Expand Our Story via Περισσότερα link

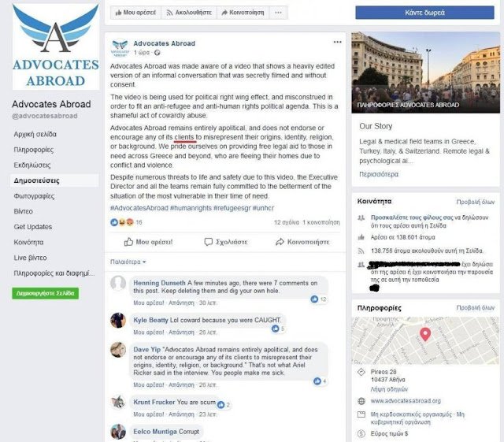coord(379,174)
